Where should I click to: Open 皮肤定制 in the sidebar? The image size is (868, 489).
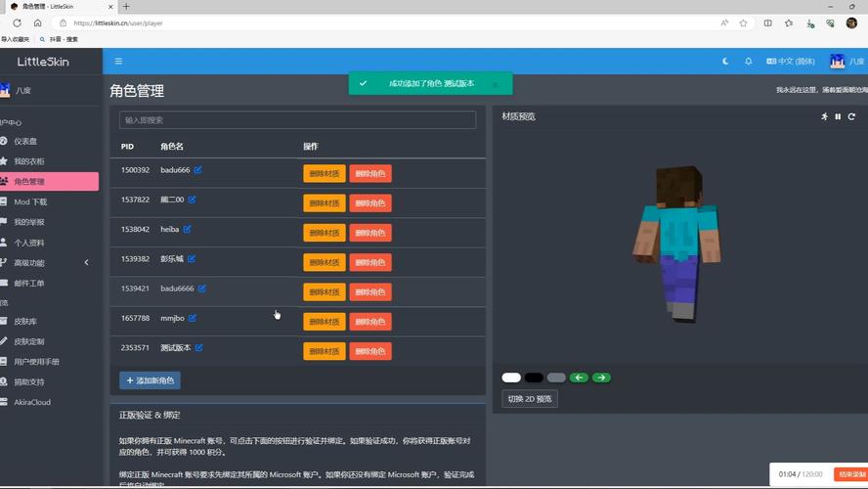click(x=28, y=341)
